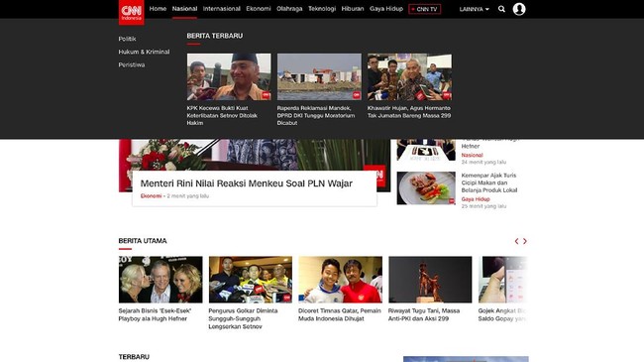Image resolution: width=644 pixels, height=362 pixels.
Task: Open the Internasional menu item
Action: [222, 9]
